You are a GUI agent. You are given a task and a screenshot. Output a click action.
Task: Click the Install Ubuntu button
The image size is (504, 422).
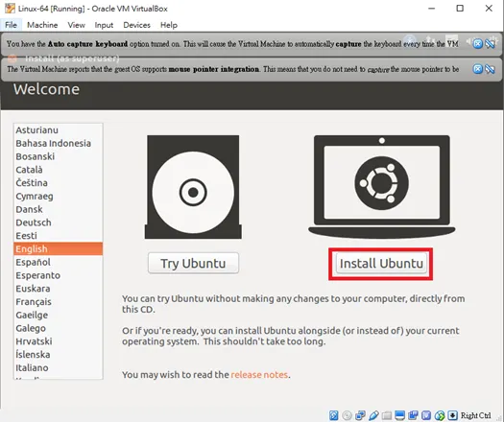[381, 264]
